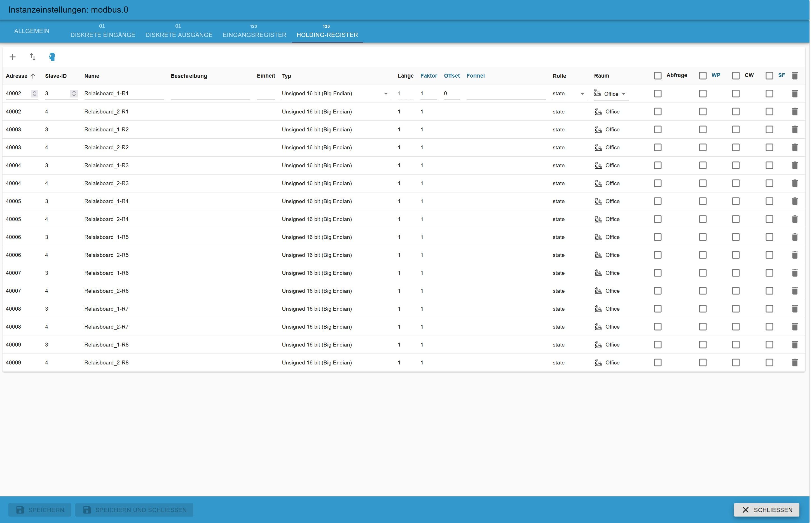Click the plus icon to add register
Screen dimensions: 812x523
click(x=13, y=57)
